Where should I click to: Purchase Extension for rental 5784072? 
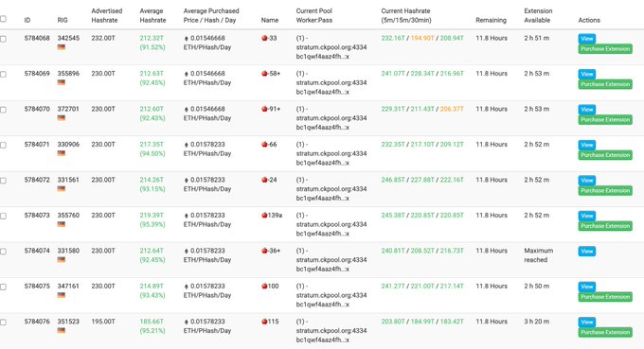pos(605,190)
